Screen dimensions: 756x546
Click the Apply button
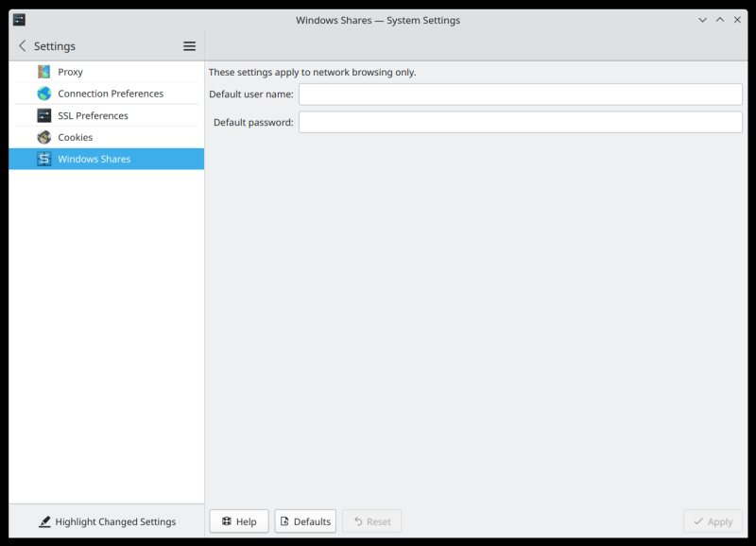point(713,521)
